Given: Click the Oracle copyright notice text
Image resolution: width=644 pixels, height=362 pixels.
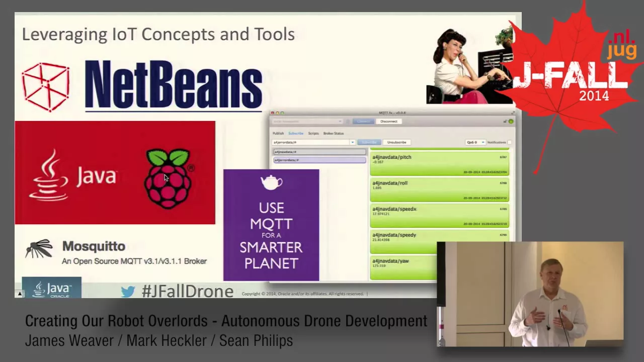Looking at the screenshot, I should tap(302, 294).
